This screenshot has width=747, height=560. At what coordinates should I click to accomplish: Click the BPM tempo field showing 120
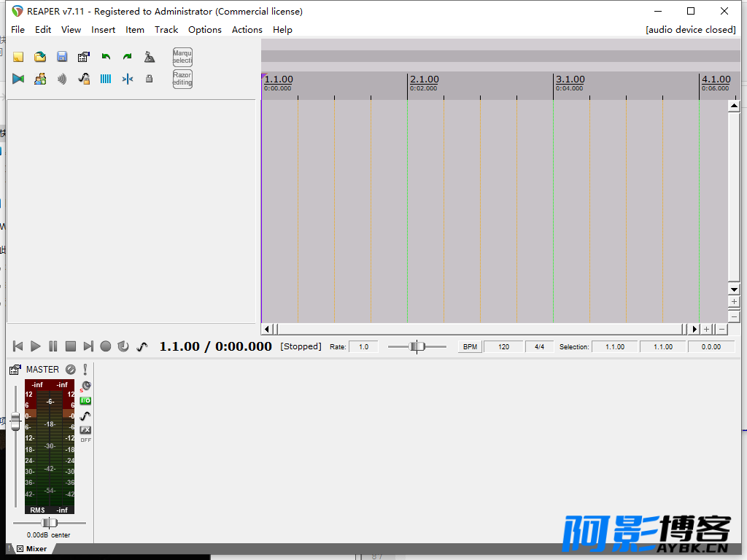pos(503,347)
